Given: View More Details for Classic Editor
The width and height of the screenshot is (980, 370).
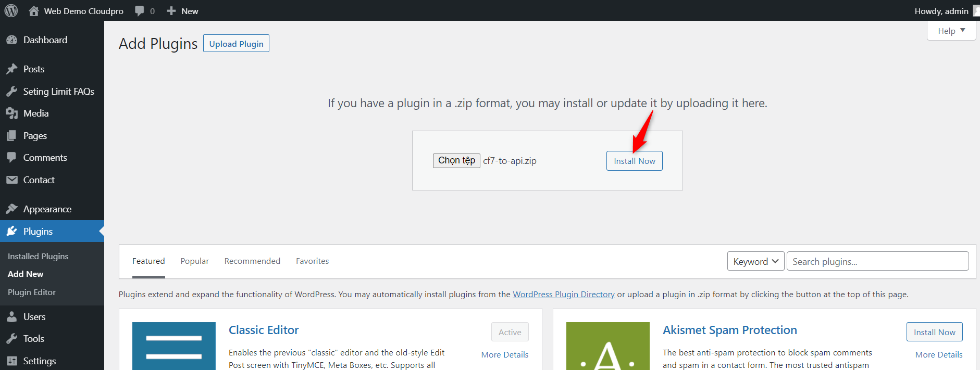Looking at the screenshot, I should point(505,355).
